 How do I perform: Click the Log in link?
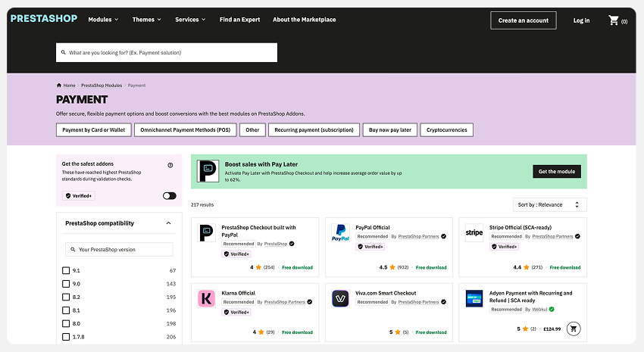click(x=581, y=20)
